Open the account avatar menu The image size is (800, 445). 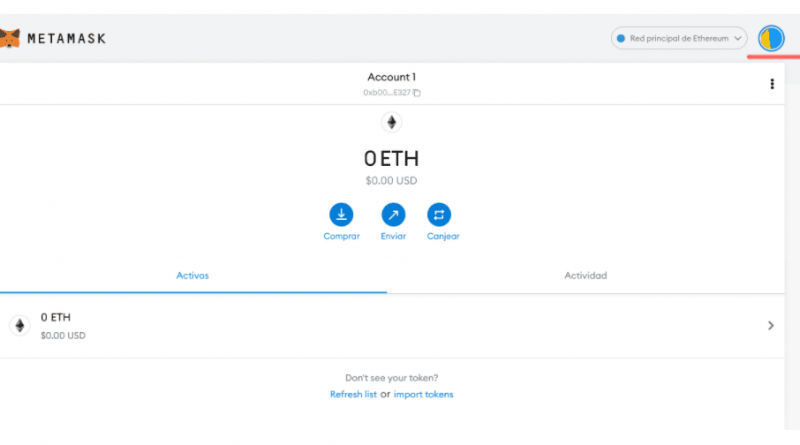tap(771, 39)
